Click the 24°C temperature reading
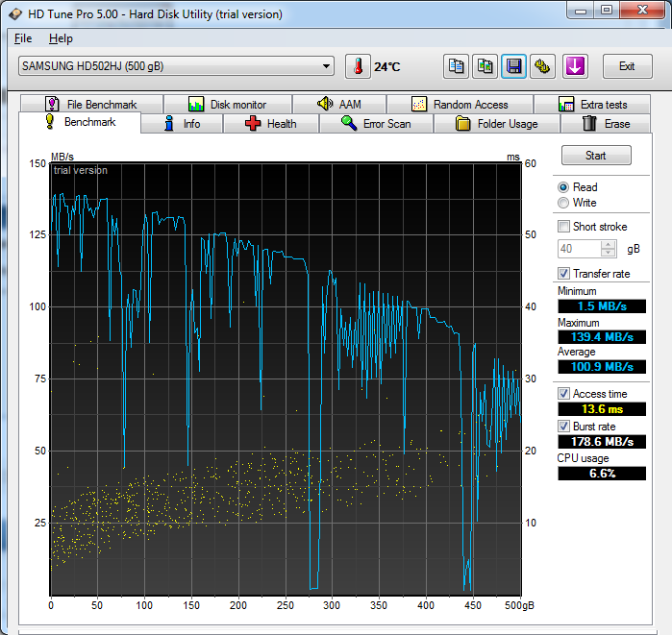Viewport: 672px width, 635px height. (387, 67)
